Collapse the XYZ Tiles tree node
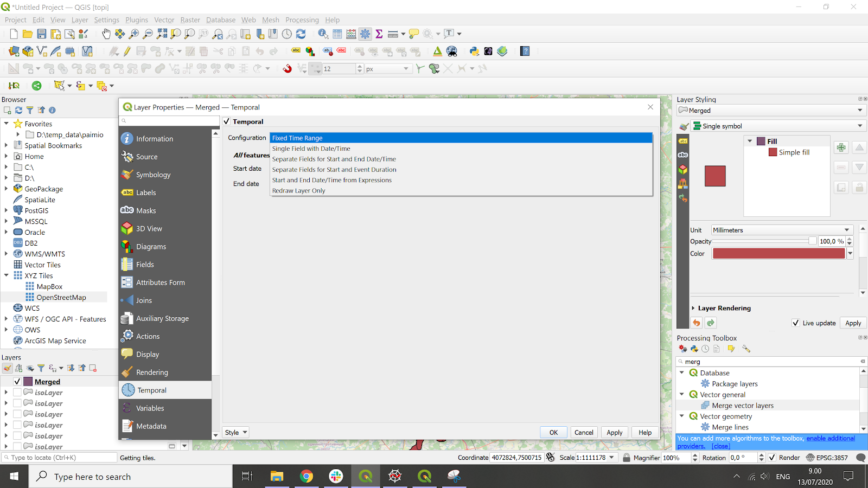The width and height of the screenshot is (868, 488). 7,275
